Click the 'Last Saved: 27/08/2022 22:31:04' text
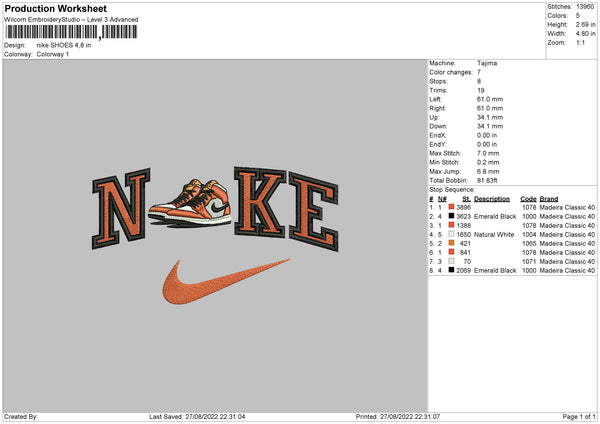 (197, 417)
